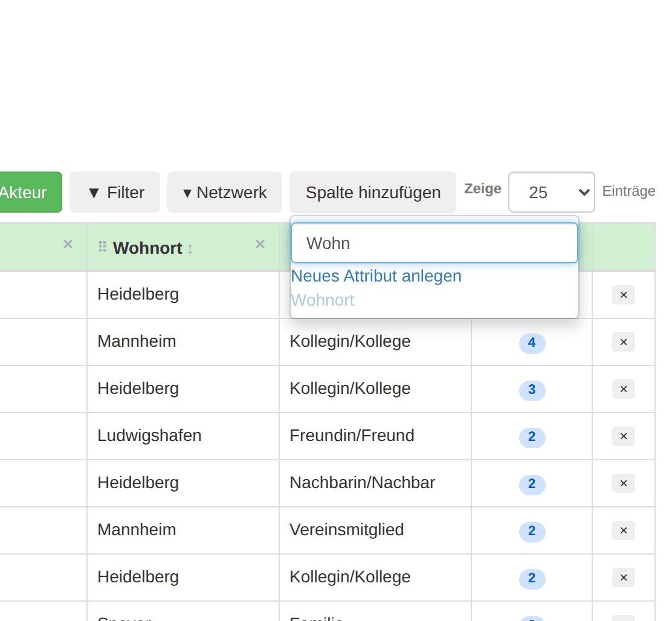672x621 pixels.
Task: Click Spalte hinzufügen button
Action: [373, 192]
